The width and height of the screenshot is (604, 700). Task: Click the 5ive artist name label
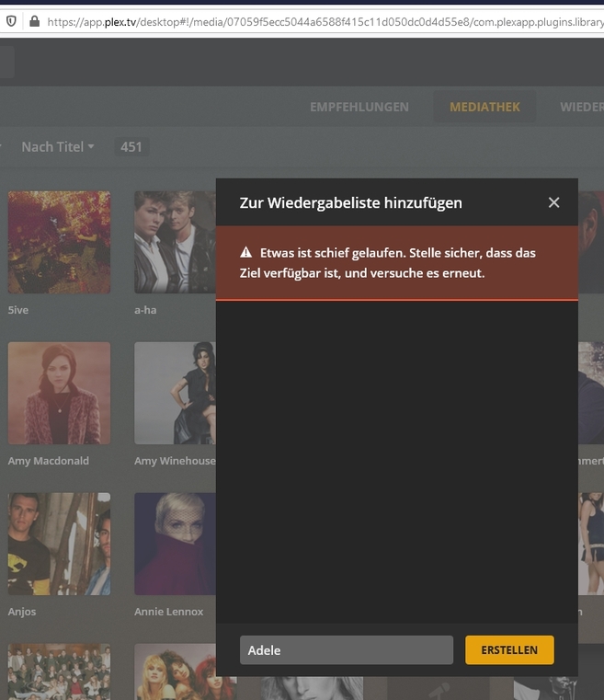[x=17, y=310]
